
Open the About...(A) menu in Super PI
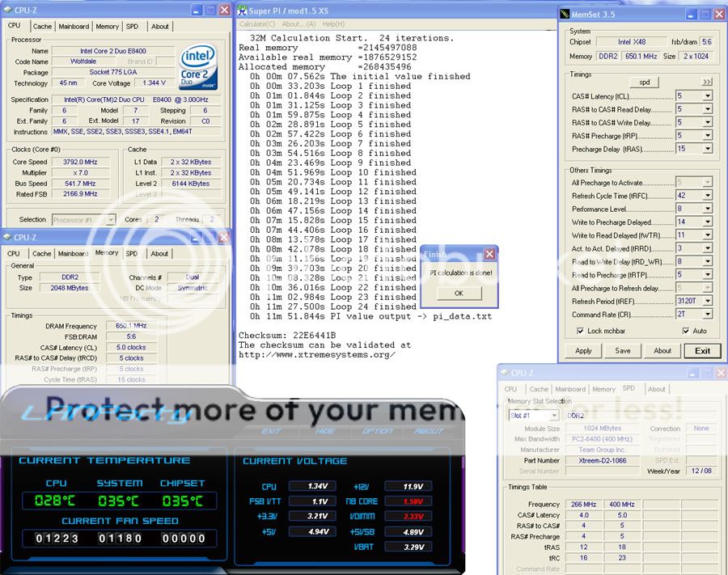click(x=298, y=24)
